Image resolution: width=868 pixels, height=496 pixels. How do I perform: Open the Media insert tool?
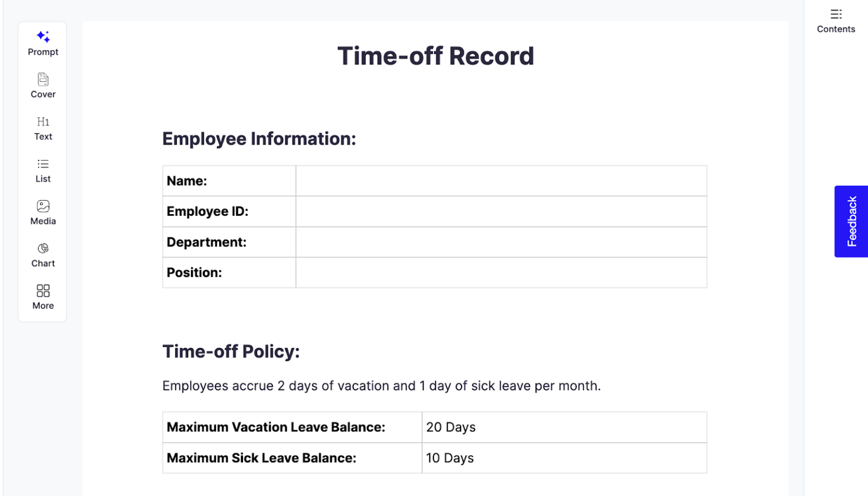pos(42,212)
